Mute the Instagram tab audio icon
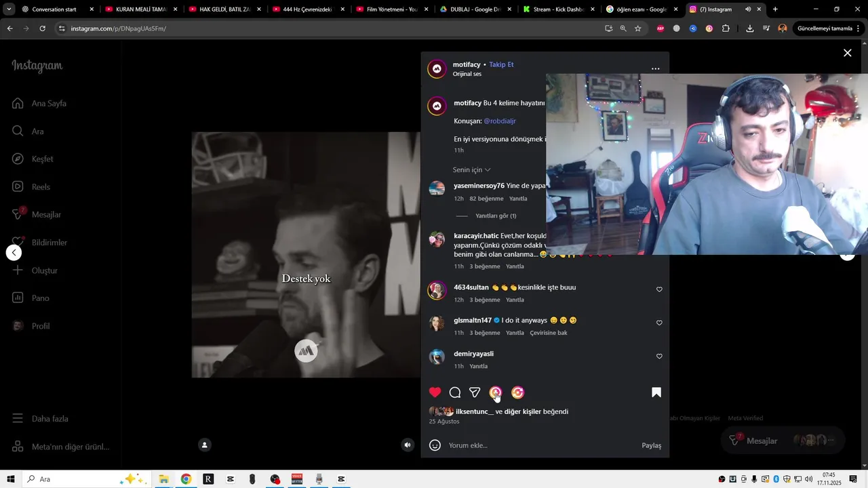Image resolution: width=868 pixels, height=488 pixels. (748, 9)
